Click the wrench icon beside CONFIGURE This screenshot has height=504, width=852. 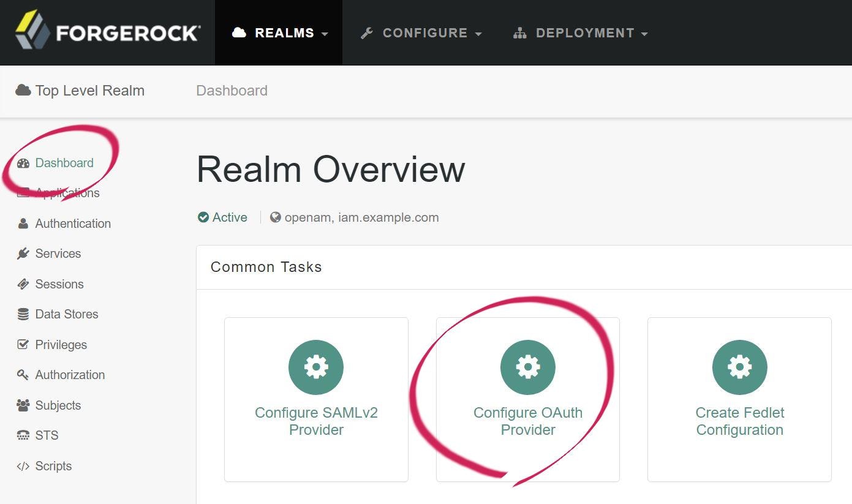tap(367, 33)
